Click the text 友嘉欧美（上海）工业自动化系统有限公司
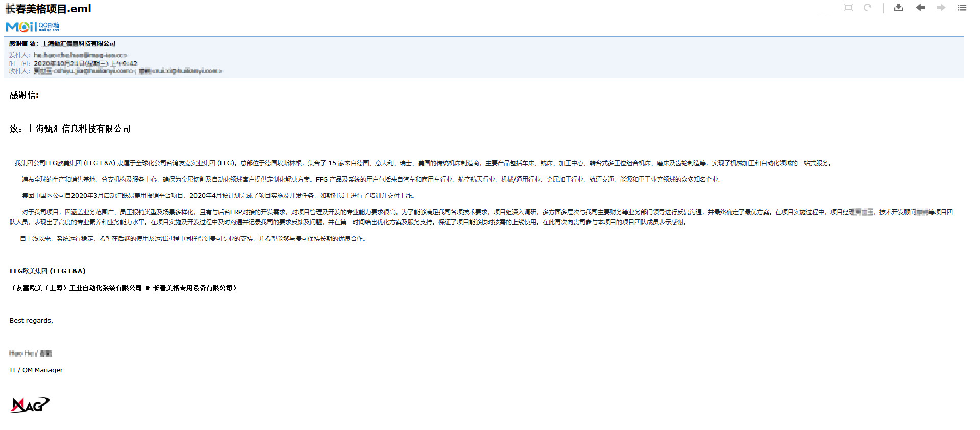Screen dimensions: 980x430 pos(79,288)
